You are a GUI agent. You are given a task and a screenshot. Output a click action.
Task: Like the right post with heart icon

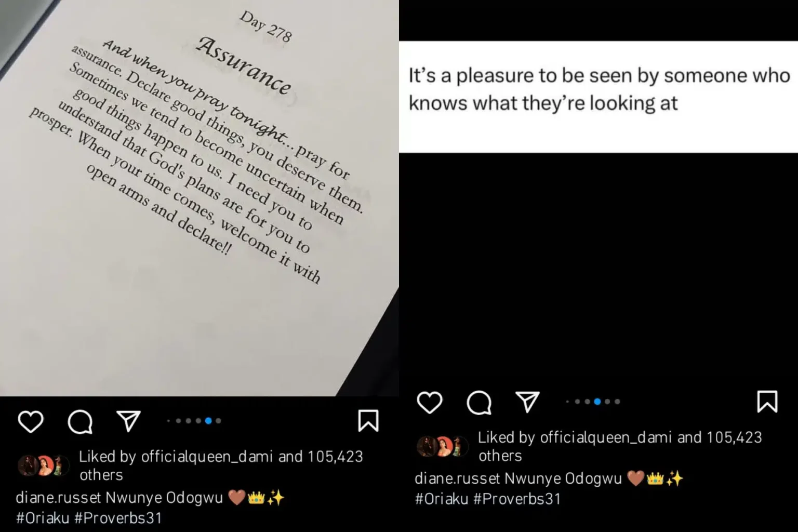[x=430, y=402]
